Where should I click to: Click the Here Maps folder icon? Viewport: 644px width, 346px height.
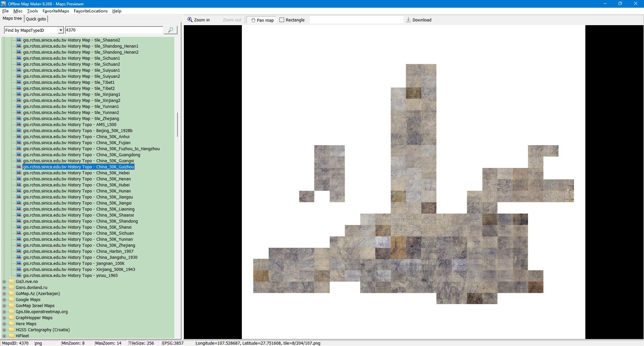coord(11,324)
